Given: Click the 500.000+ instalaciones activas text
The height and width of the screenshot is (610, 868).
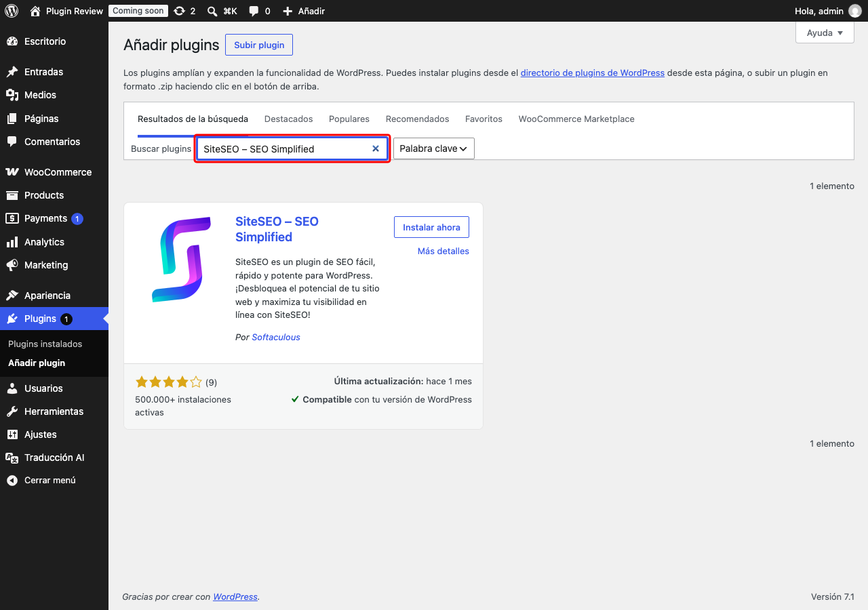Looking at the screenshot, I should click(183, 406).
